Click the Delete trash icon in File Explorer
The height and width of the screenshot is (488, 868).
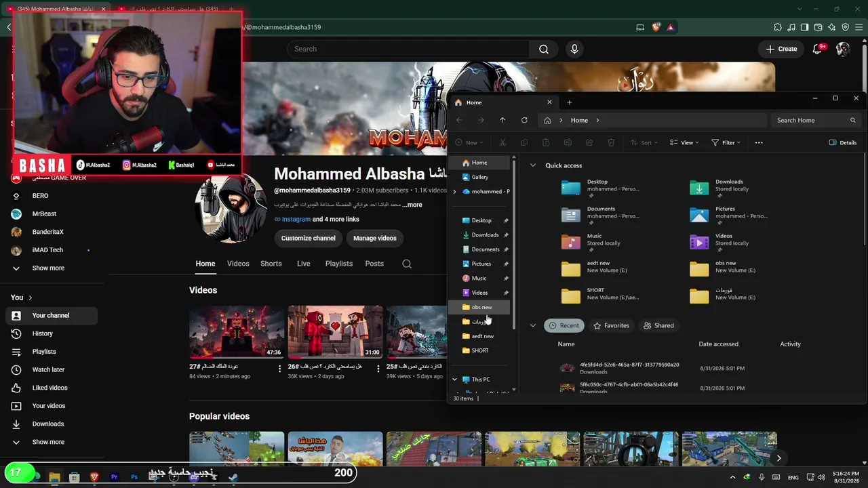[x=611, y=142]
